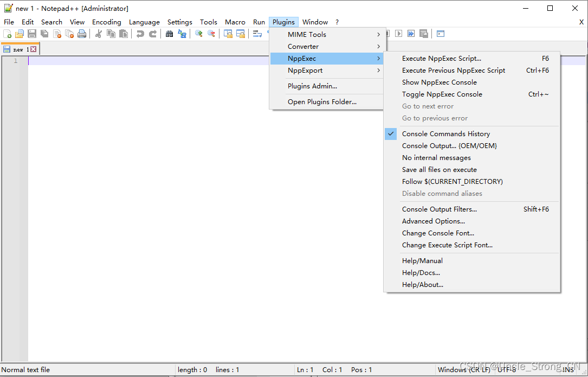
Task: Click the NppExec console toolbar icon
Action: click(x=440, y=34)
